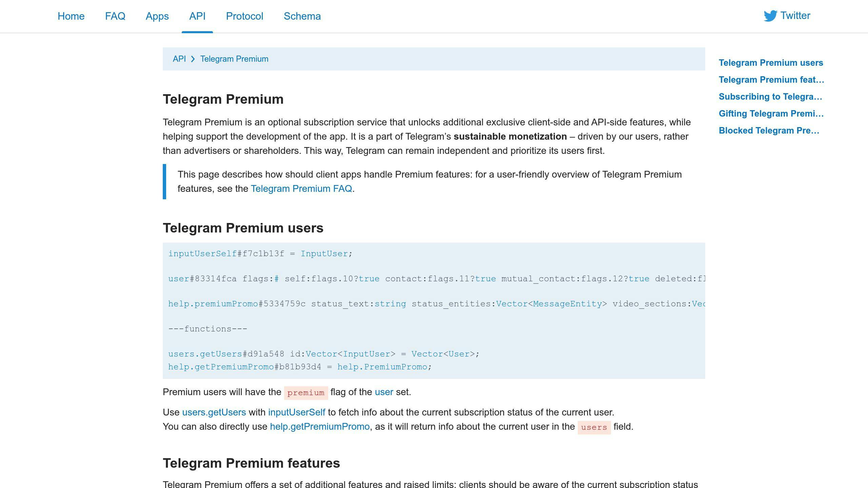
Task: Click the help.getPremiumPromo API link
Action: [319, 427]
